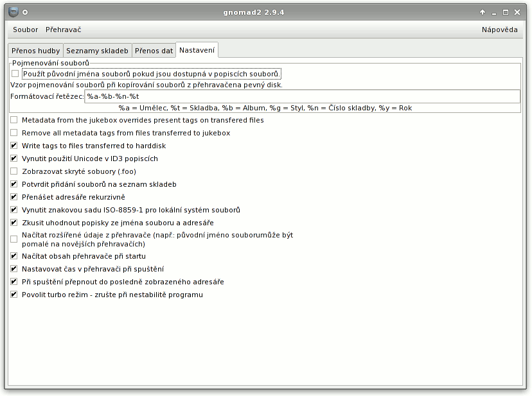Toggle 'Vynutit znakovou sadu ISO-8859-1' checkbox

(x=14, y=210)
